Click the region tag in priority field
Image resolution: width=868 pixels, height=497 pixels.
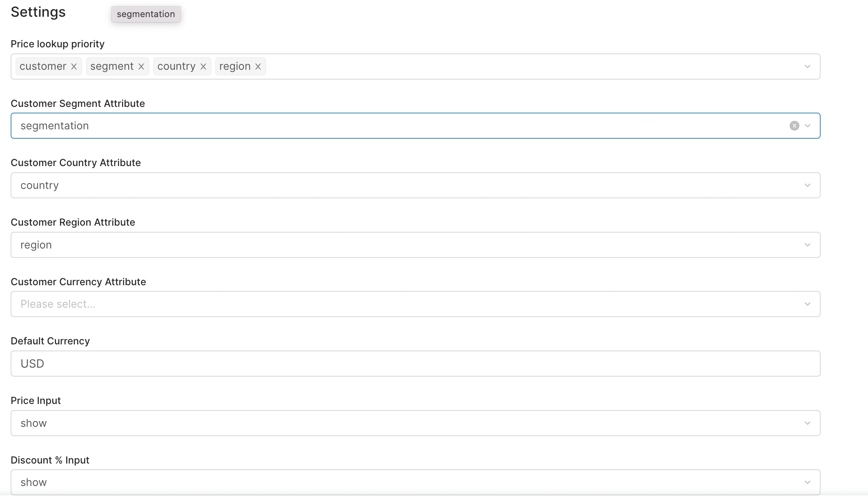pos(235,67)
